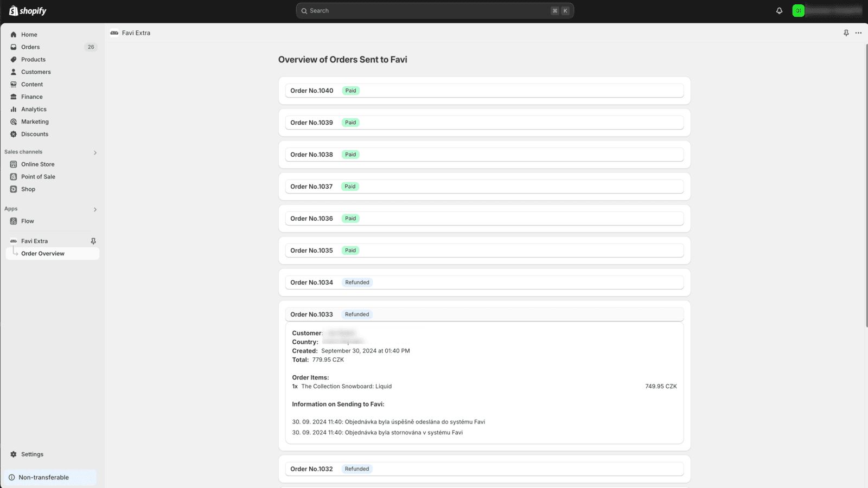Unpin Favi Extra app in sidebar

(x=93, y=241)
